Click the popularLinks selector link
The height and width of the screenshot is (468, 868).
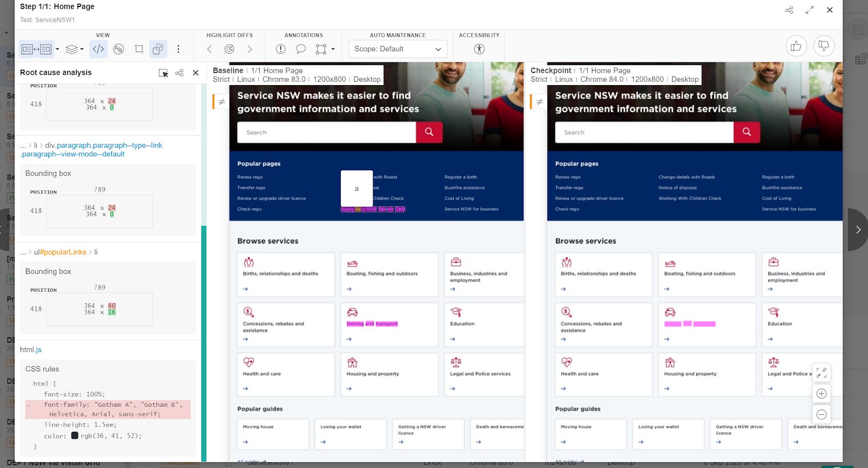[x=63, y=252]
